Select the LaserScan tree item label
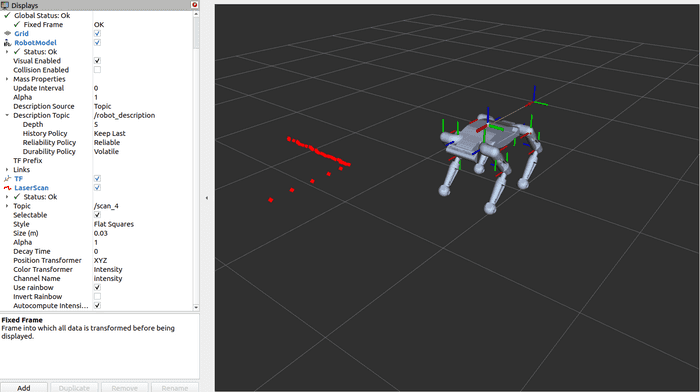Image resolution: width=700 pixels, height=392 pixels. (x=31, y=188)
